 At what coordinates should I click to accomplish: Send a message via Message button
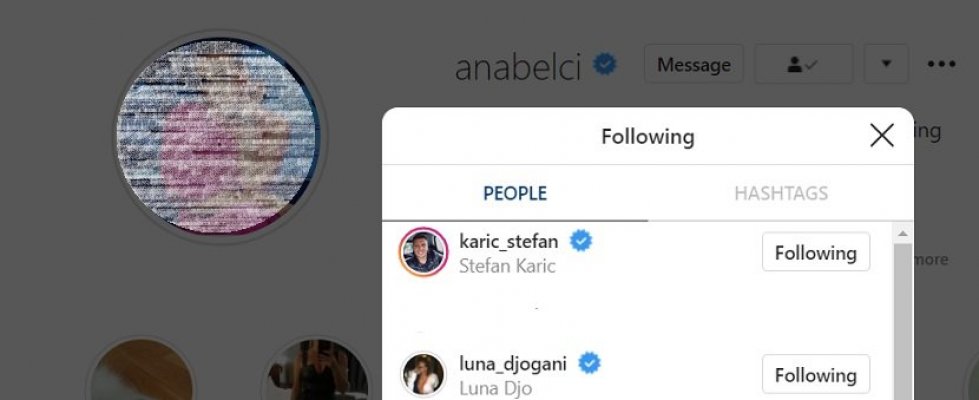[x=694, y=65]
